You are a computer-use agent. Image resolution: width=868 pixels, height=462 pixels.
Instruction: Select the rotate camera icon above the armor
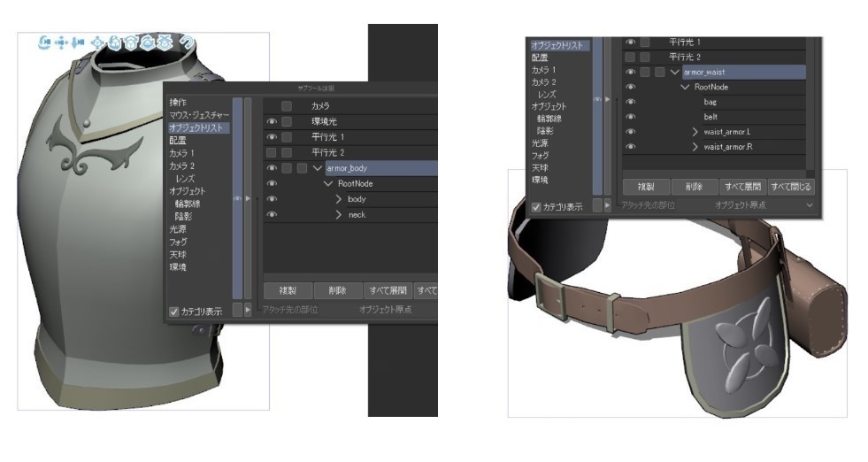point(44,42)
